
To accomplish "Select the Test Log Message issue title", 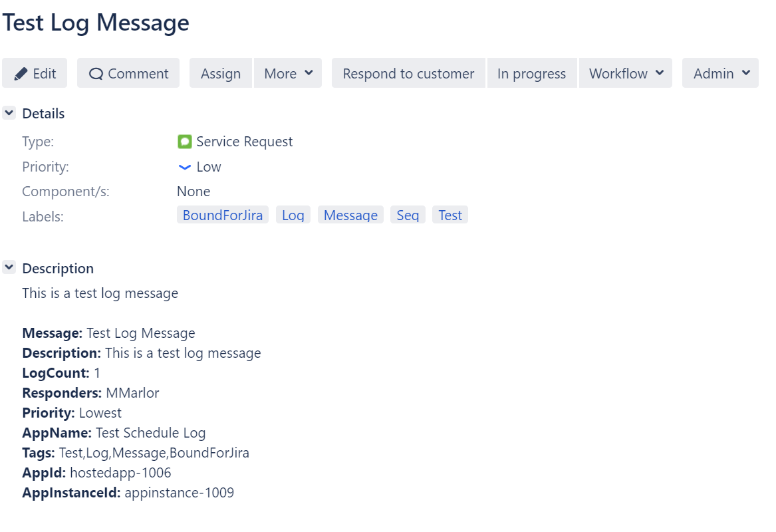I will [94, 22].
